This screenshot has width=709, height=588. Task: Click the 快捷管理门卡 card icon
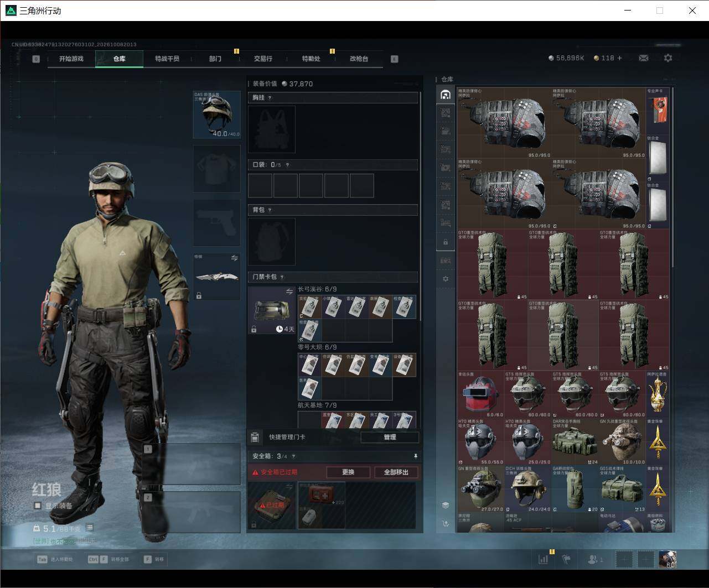255,438
